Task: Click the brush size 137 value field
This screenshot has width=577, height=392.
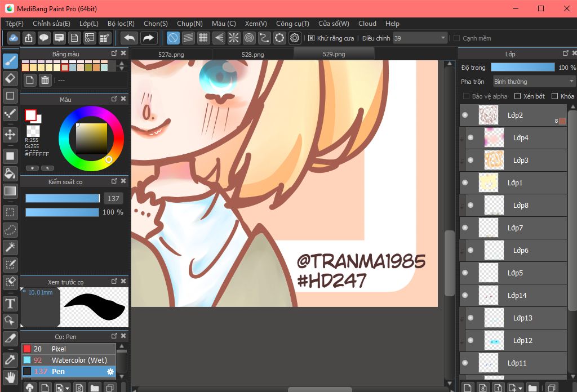Action: (x=113, y=199)
